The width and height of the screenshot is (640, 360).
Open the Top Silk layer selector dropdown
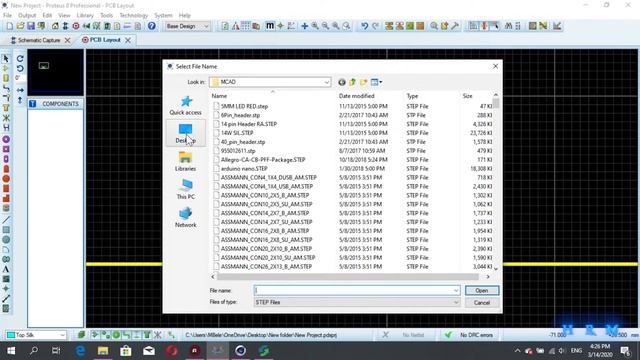click(x=62, y=335)
